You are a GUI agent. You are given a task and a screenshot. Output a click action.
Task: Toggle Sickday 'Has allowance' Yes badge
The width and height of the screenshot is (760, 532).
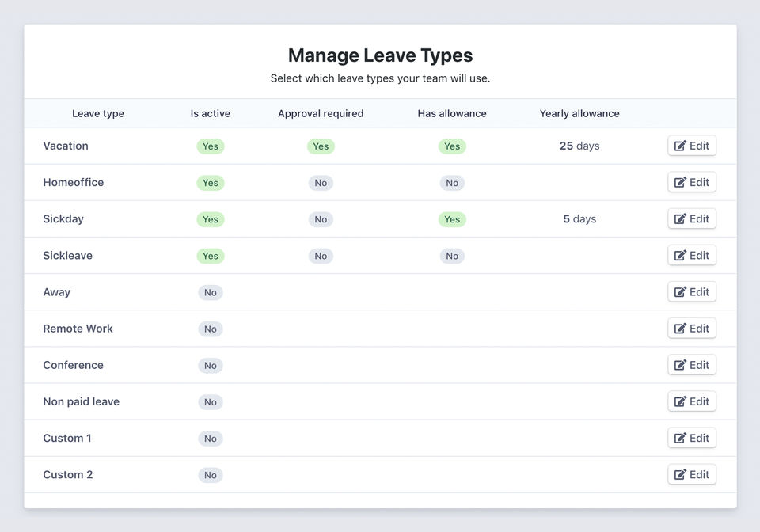pos(452,219)
